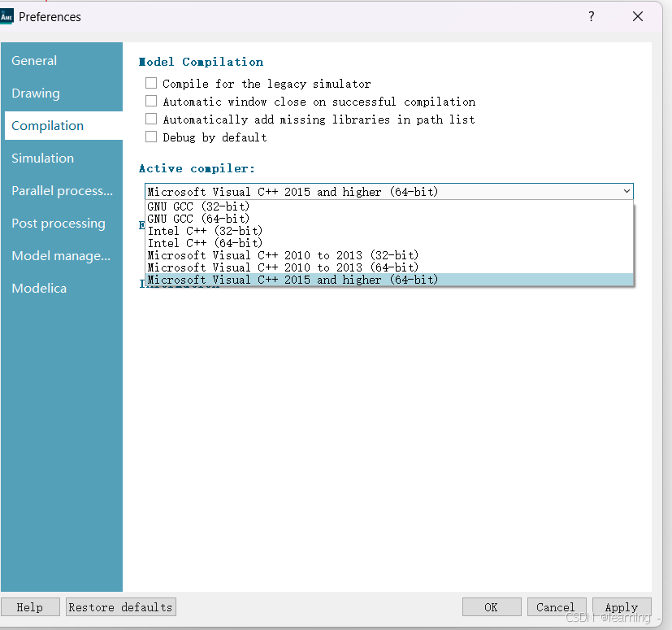Switch to Post processing tab
The width and height of the screenshot is (672, 630).
point(62,224)
